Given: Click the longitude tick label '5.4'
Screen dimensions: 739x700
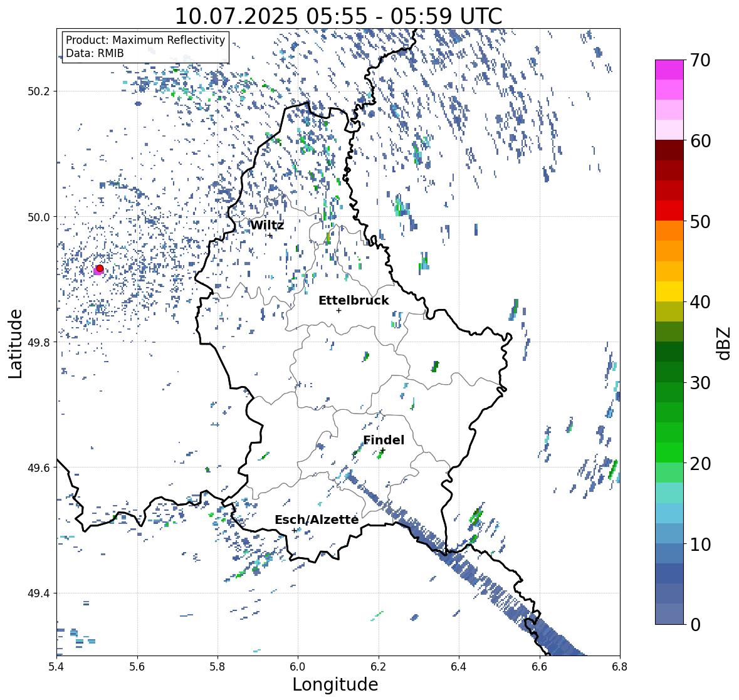Looking at the screenshot, I should coord(56,667).
